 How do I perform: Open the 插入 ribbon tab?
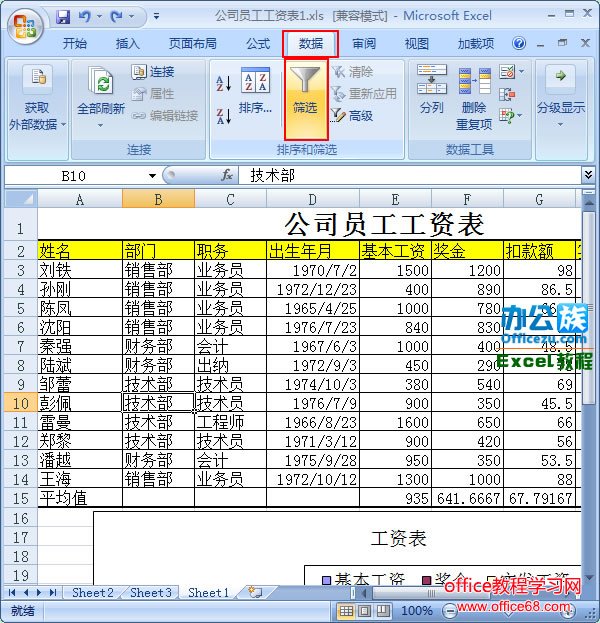click(x=128, y=44)
